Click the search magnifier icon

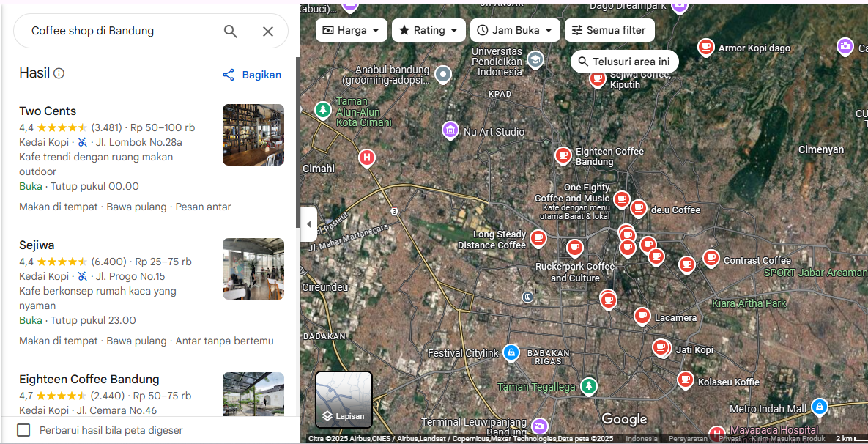230,31
